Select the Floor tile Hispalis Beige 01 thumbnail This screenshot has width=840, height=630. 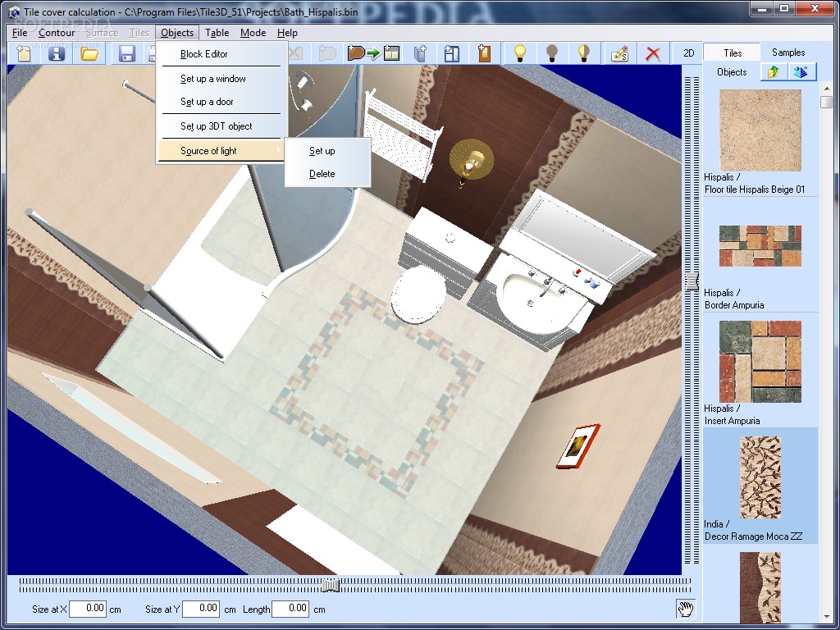point(760,130)
